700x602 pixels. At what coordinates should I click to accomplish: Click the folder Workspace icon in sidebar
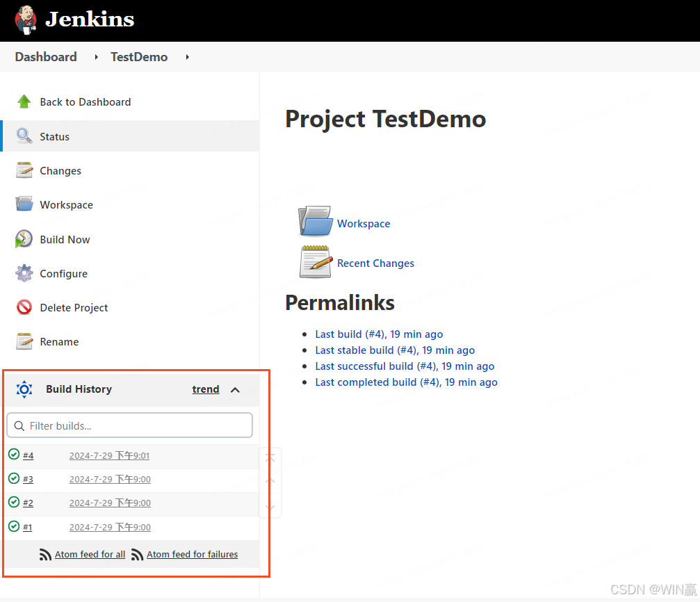click(x=24, y=204)
